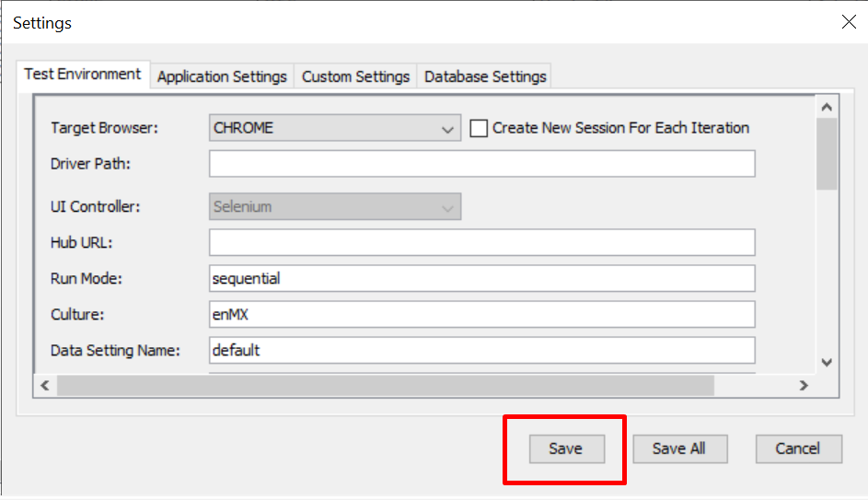Click the horizontal scrollbar right arrow

[x=804, y=386]
